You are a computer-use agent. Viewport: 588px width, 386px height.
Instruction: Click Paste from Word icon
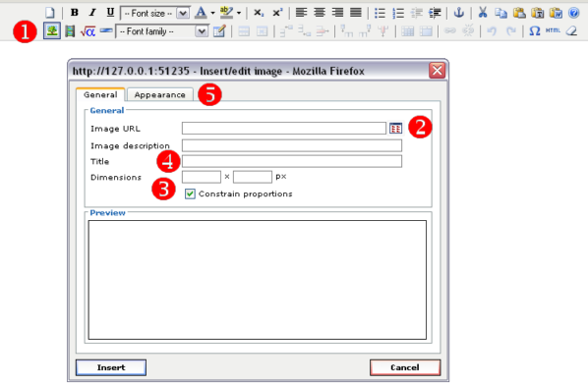[556, 13]
